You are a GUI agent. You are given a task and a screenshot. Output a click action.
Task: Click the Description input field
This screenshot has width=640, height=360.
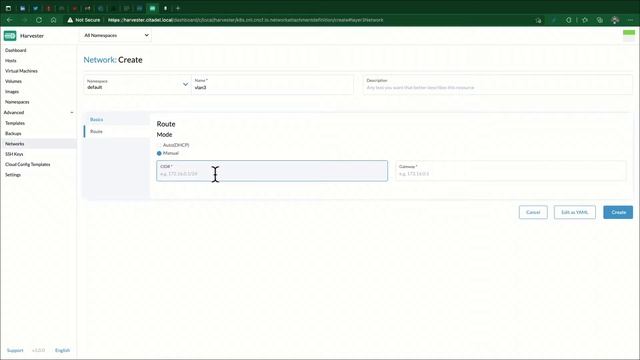click(x=498, y=84)
